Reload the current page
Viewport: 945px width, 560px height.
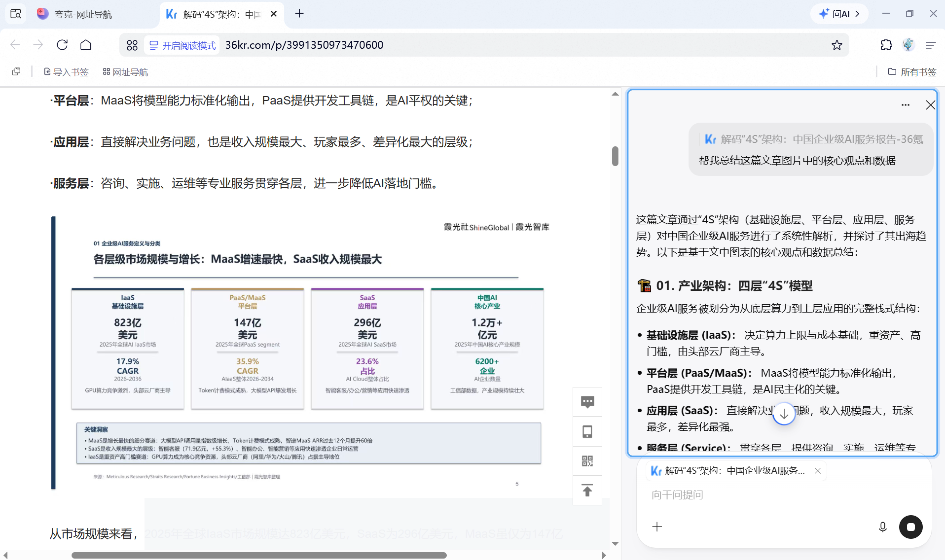pos(62,45)
